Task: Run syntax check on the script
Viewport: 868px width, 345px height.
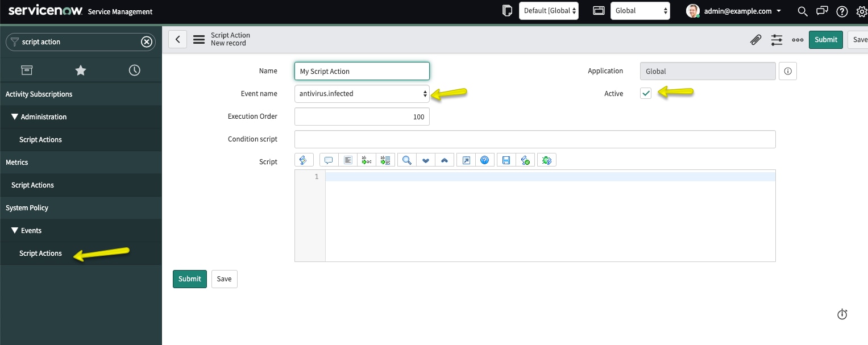Action: coord(525,160)
